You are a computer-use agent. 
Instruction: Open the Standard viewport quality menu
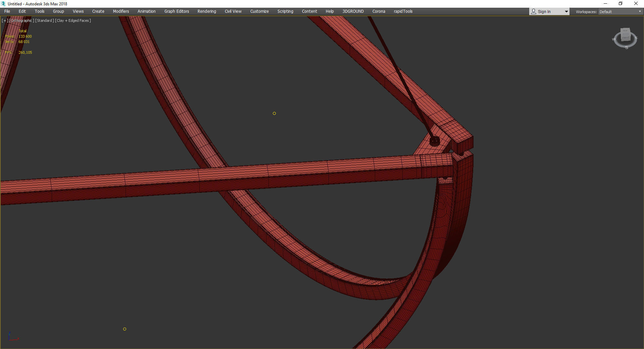pyautogui.click(x=44, y=20)
